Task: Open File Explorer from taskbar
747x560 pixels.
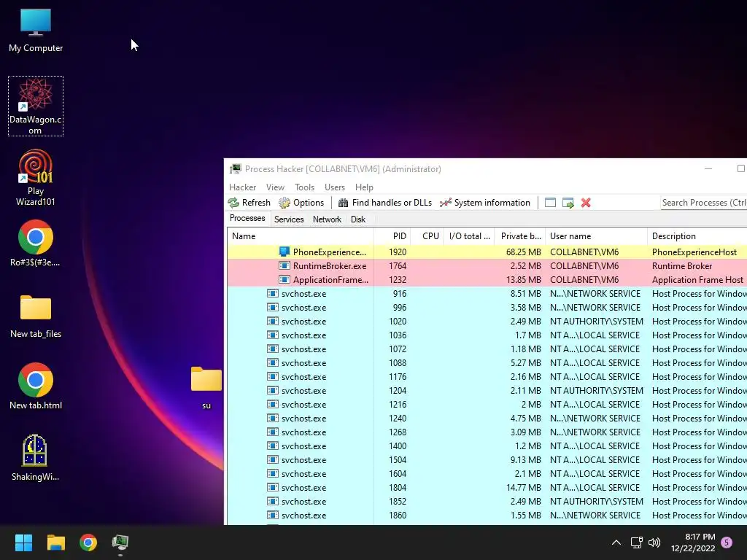Action: (55, 542)
